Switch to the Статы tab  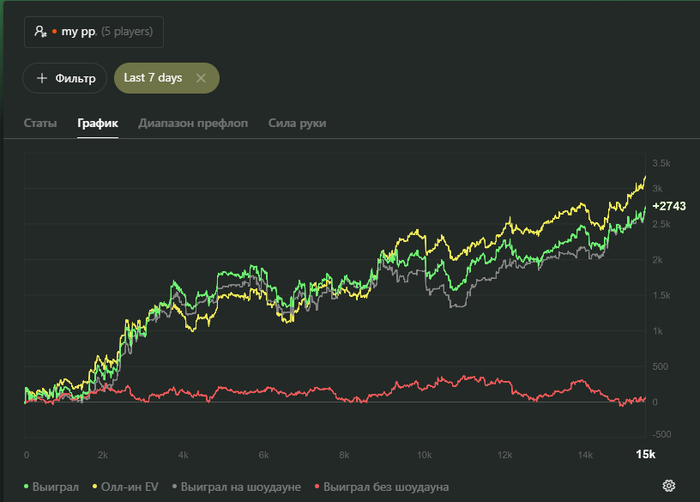click(40, 123)
